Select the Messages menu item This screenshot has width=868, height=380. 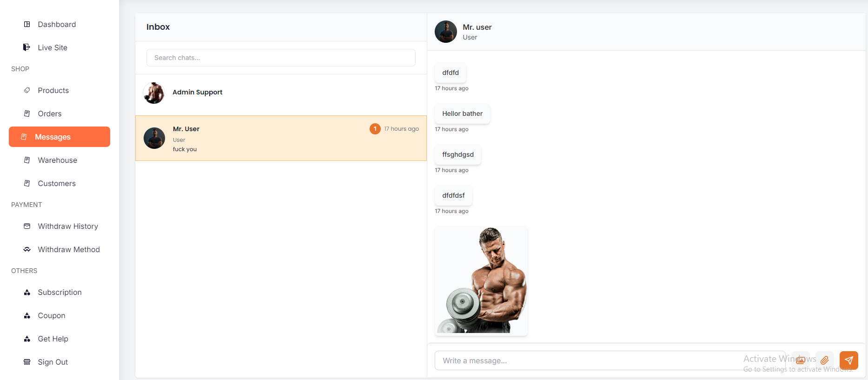click(60, 137)
